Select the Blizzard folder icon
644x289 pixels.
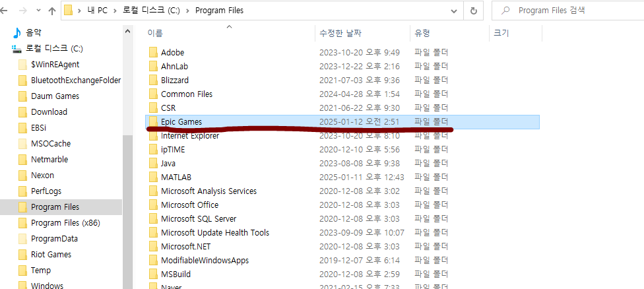tap(153, 80)
